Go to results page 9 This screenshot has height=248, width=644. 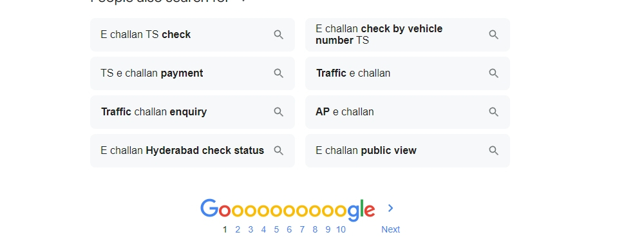pos(328,229)
